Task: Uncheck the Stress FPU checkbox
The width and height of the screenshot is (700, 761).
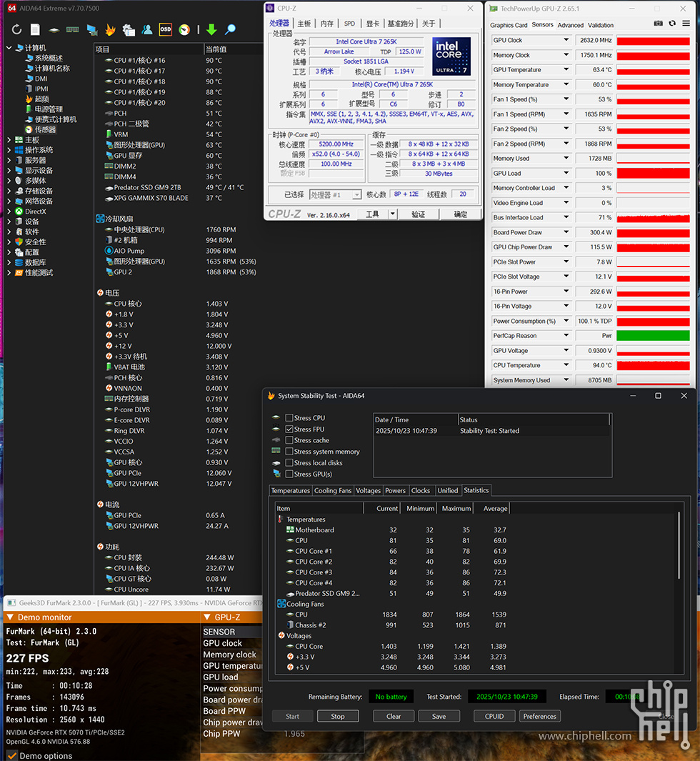Action: point(289,429)
